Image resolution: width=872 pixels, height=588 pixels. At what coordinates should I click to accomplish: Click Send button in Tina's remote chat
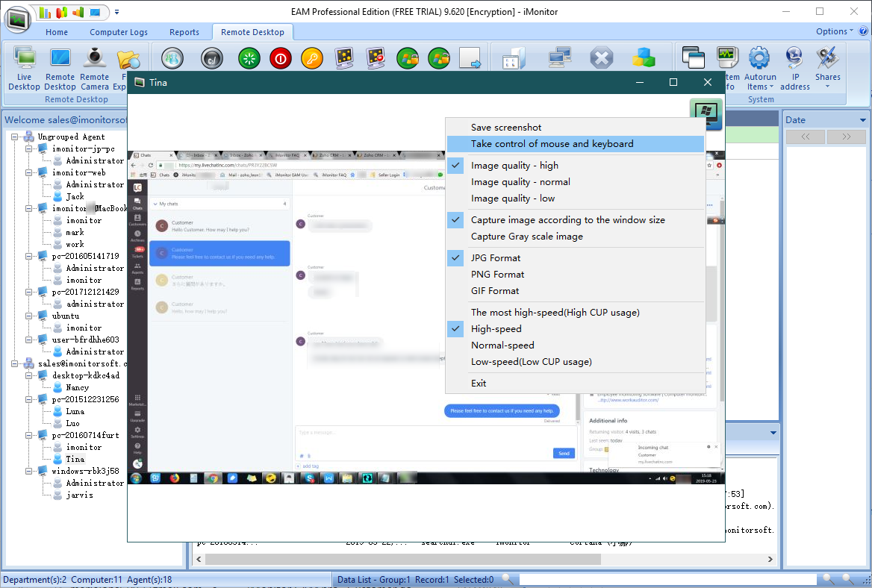(x=564, y=454)
